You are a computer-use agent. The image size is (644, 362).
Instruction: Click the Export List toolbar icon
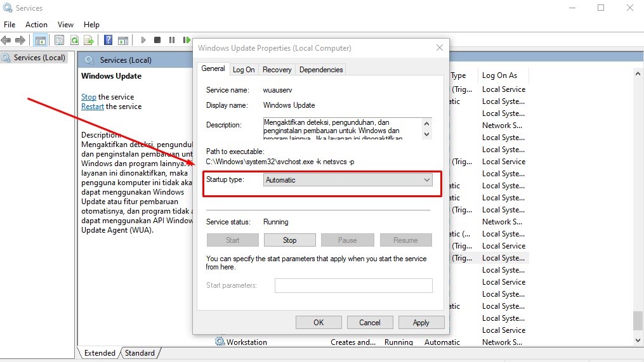(89, 40)
